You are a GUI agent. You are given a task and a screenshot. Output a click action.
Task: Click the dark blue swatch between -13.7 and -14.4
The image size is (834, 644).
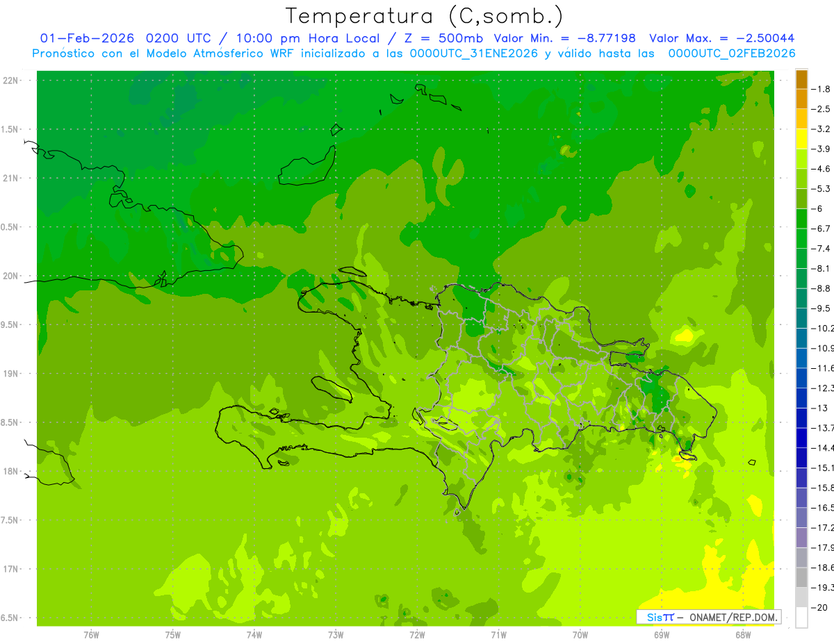801,438
